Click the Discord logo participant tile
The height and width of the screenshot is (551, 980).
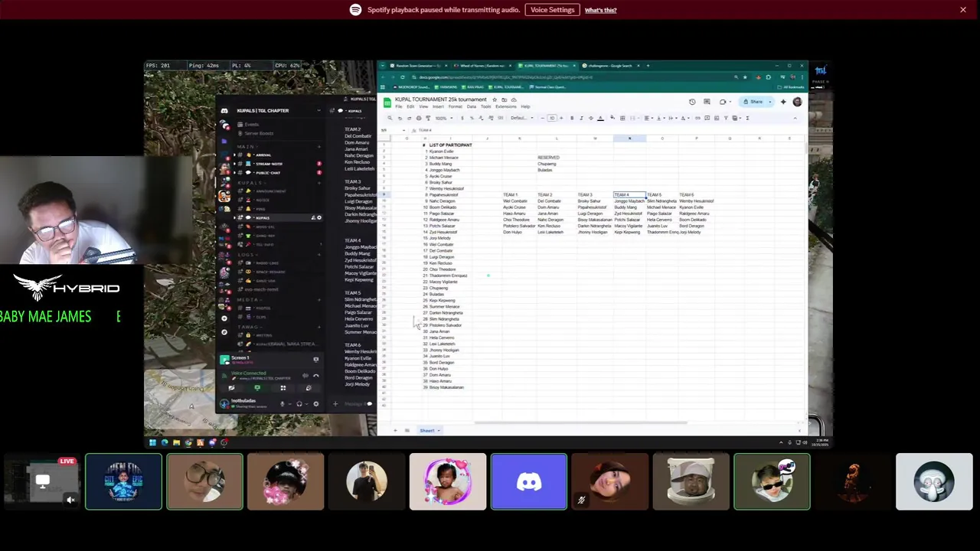click(x=529, y=481)
